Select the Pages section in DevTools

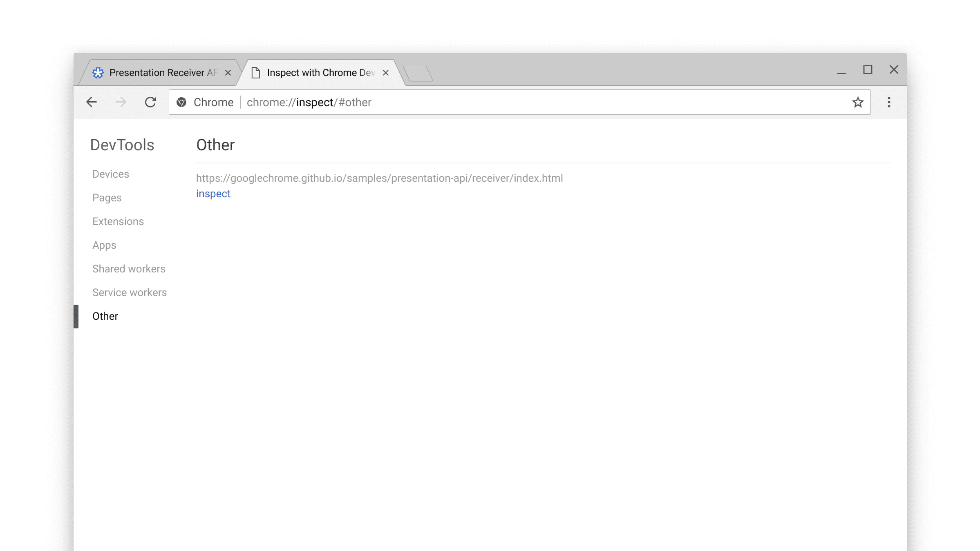(107, 197)
